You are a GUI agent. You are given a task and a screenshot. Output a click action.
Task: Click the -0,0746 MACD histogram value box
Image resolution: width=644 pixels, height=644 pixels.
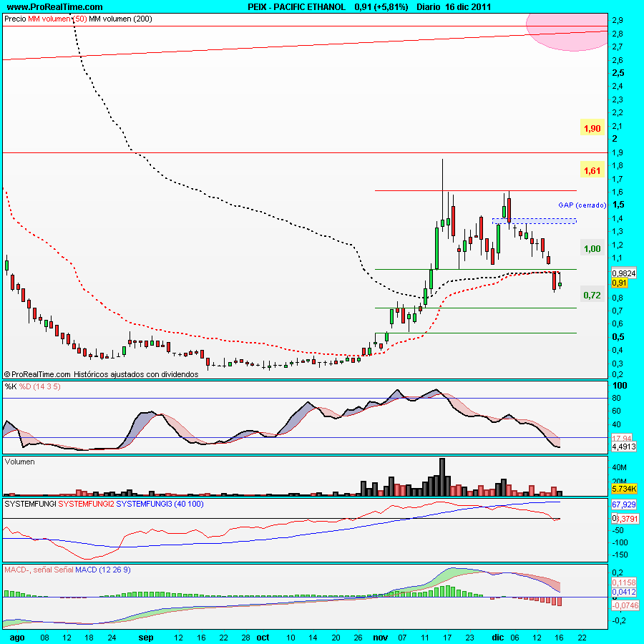coord(625,605)
